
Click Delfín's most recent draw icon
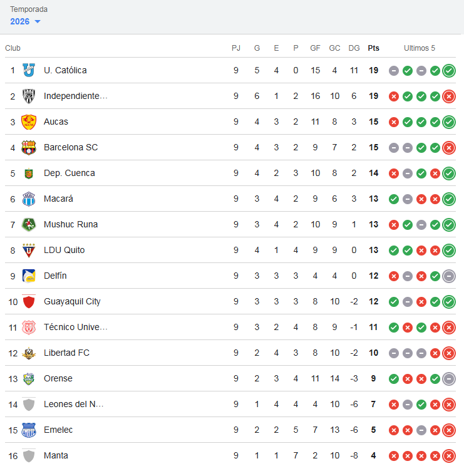(x=449, y=276)
